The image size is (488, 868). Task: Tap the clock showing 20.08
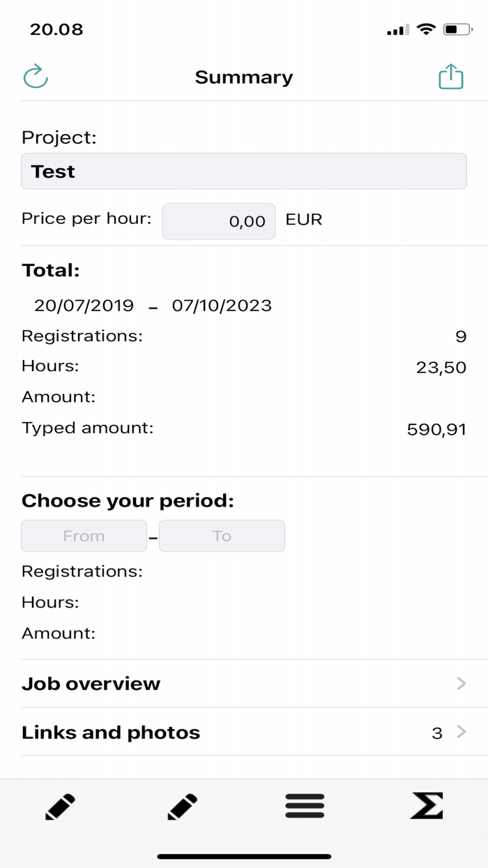pyautogui.click(x=56, y=29)
